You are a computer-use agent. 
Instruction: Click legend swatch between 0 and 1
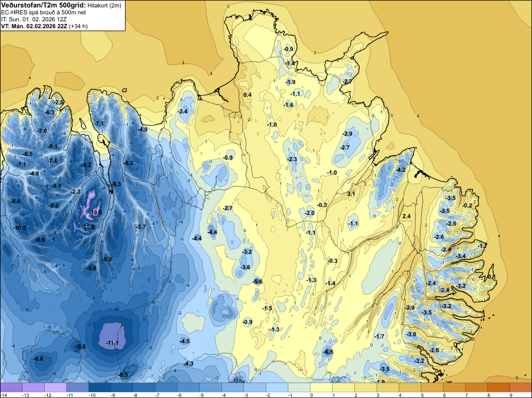[x=321, y=387]
